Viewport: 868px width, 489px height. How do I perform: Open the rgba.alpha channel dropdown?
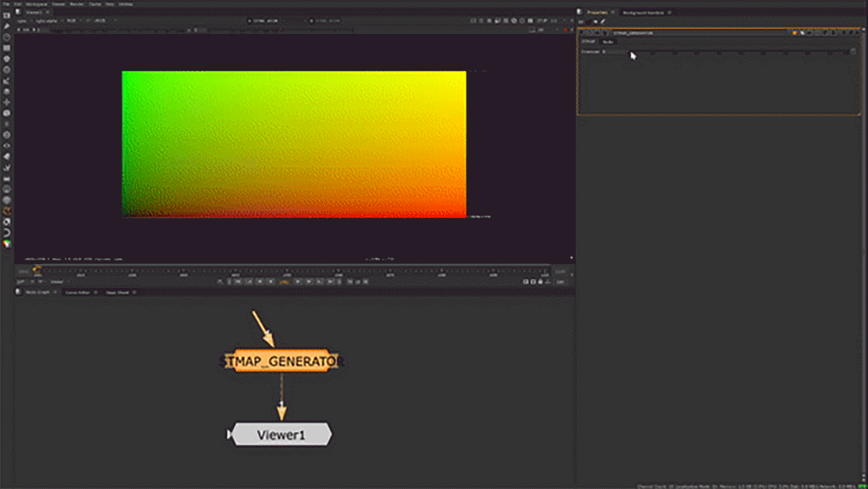click(x=48, y=21)
